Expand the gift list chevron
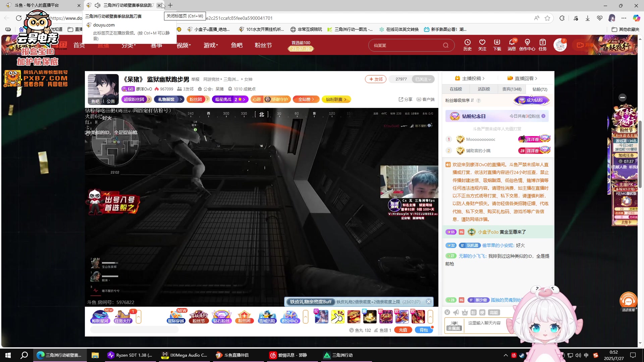 430,317
